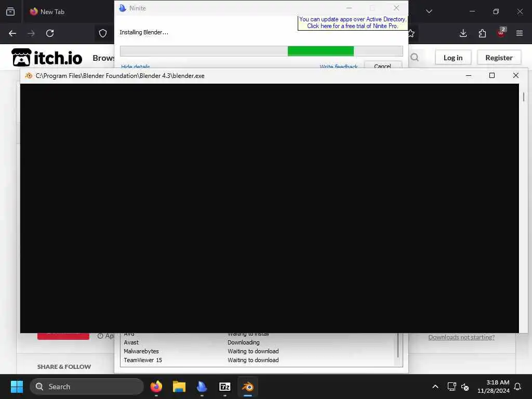This screenshot has width=532, height=399.
Task: Select the Malwarebytes row in Ninite list
Action: tap(259, 351)
